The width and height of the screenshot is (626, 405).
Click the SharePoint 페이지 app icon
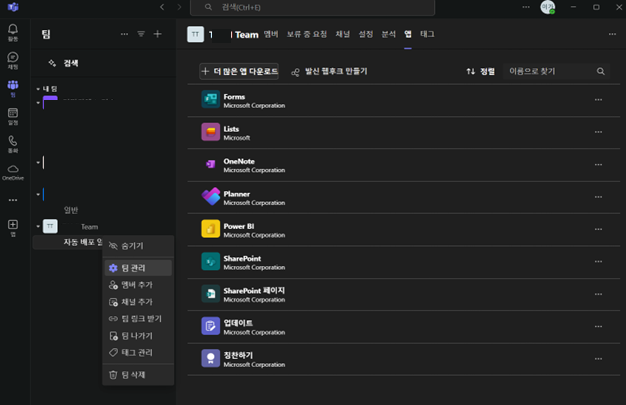(210, 294)
